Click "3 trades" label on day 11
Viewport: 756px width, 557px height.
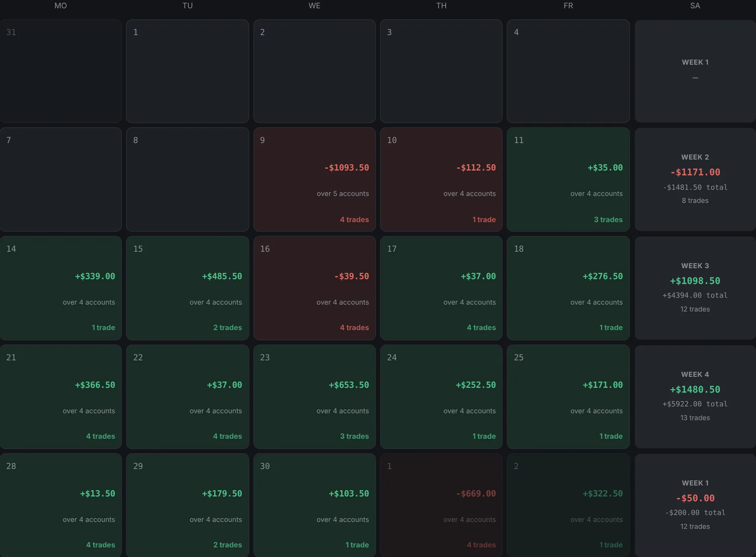click(608, 220)
